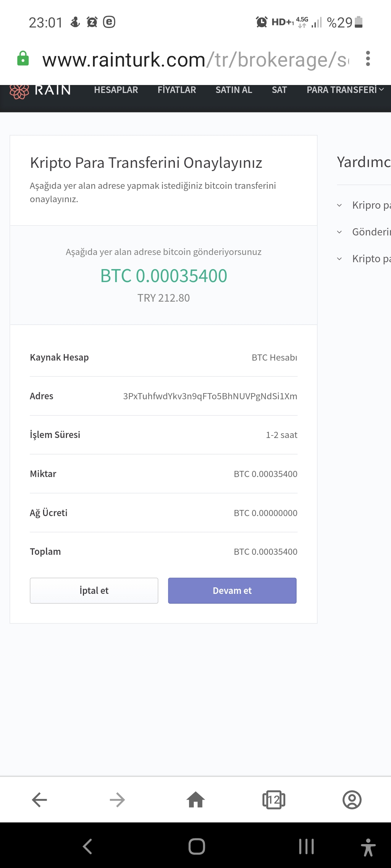Go back with browser back arrow
The height and width of the screenshot is (868, 391).
click(39, 800)
